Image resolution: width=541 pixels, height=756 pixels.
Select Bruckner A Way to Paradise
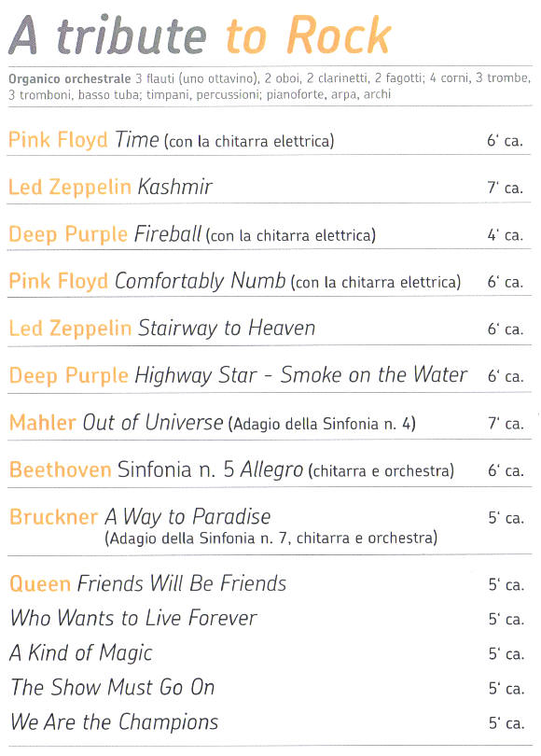tap(140, 517)
